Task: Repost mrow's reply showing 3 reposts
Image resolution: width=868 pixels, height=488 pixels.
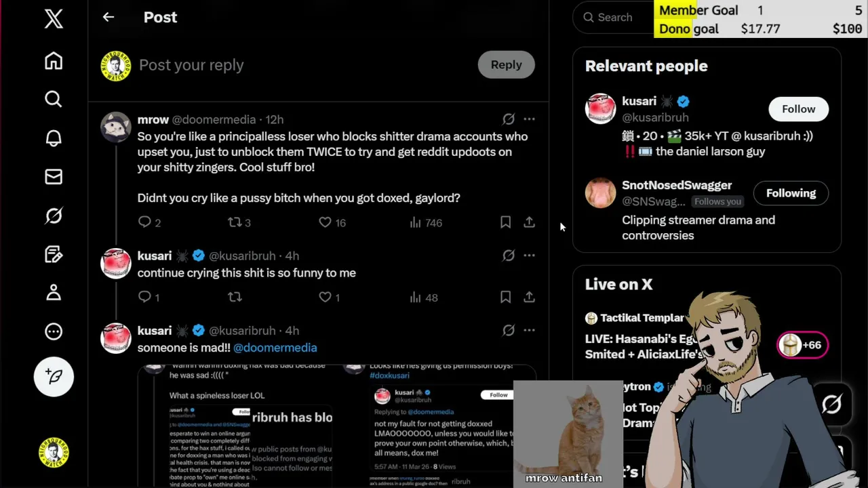Action: coord(239,222)
